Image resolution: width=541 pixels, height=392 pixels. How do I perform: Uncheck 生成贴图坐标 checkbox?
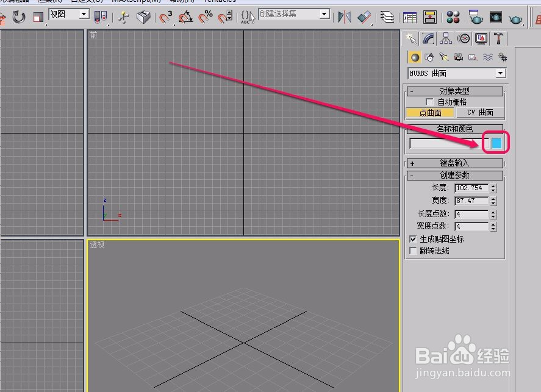[x=413, y=239]
